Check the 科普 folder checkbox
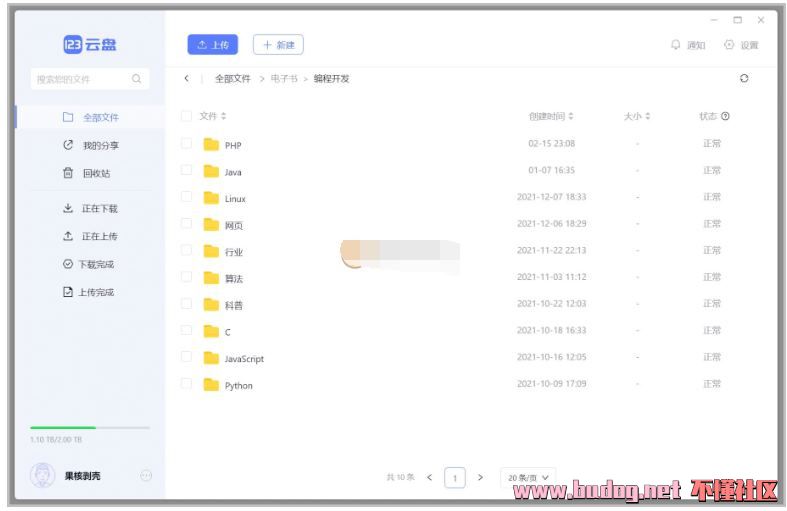This screenshot has width=787, height=511. (x=186, y=304)
